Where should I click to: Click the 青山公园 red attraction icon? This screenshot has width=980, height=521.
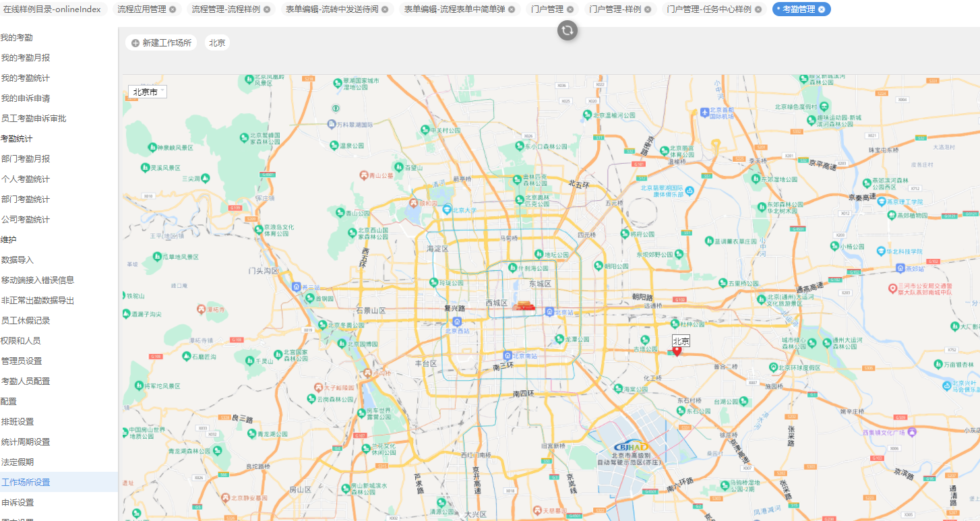pyautogui.click(x=364, y=175)
